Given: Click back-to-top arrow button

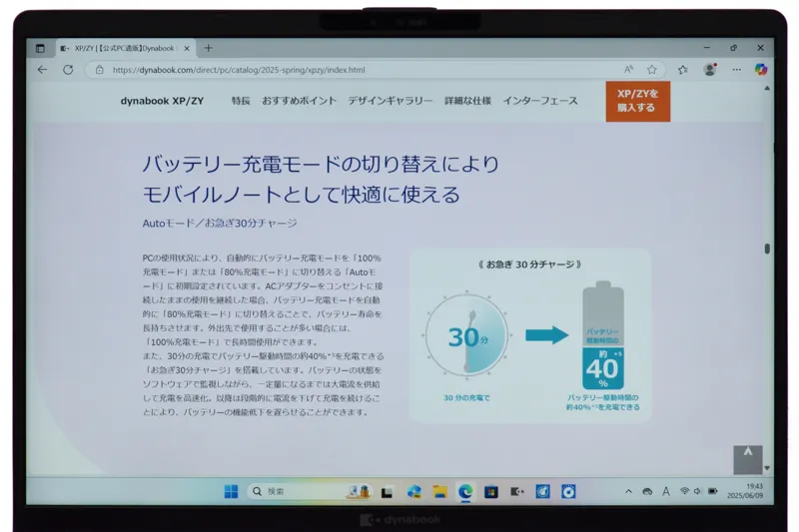Looking at the screenshot, I should [747, 460].
